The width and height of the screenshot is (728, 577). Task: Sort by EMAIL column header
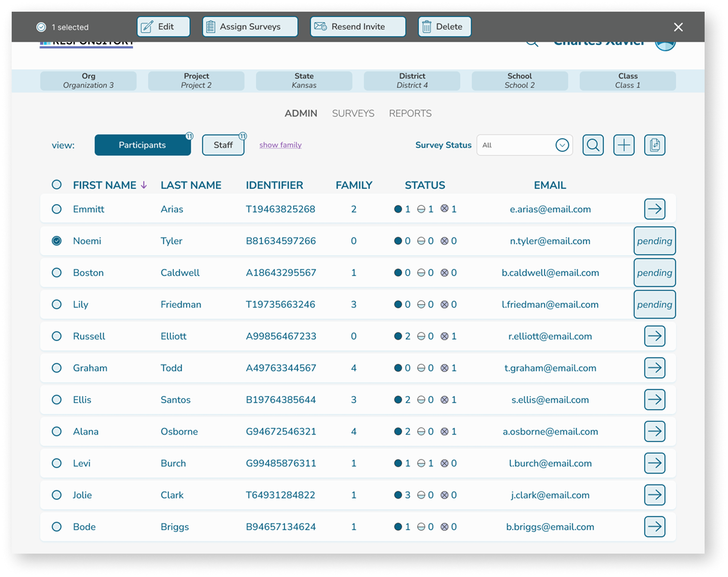coord(550,185)
